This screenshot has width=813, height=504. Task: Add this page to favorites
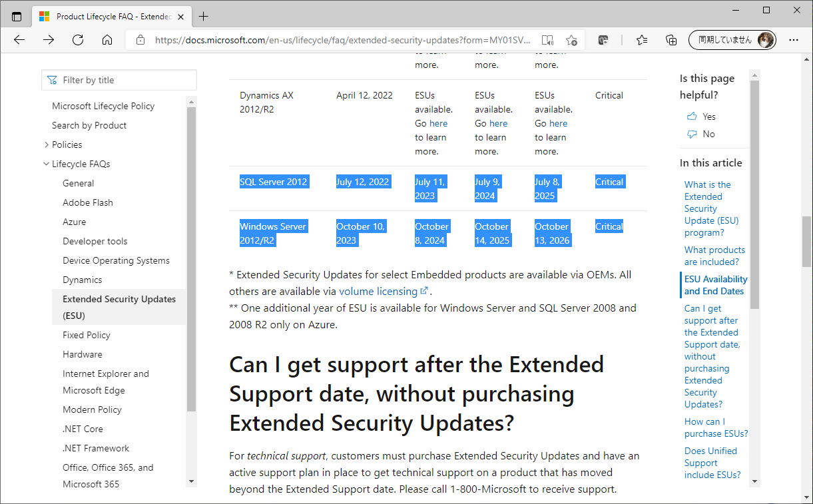pyautogui.click(x=571, y=40)
